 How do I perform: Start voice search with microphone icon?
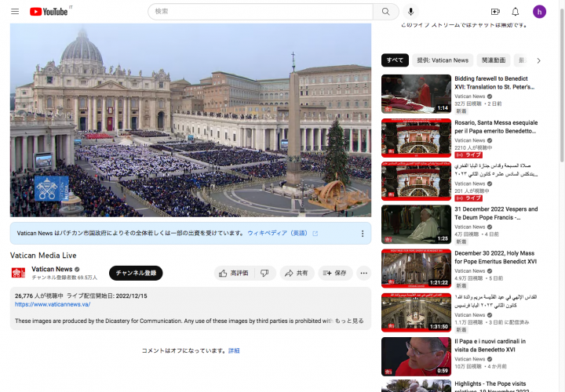coord(410,12)
